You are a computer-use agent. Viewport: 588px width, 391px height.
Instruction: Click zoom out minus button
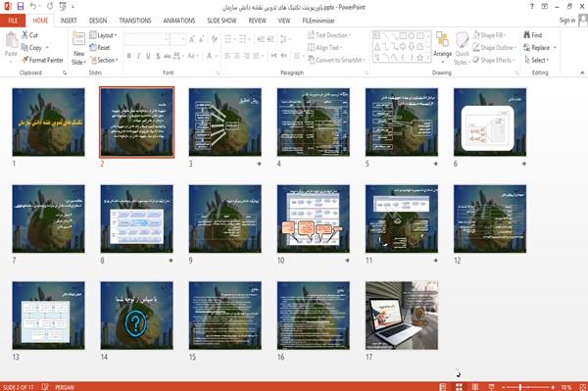(504, 387)
